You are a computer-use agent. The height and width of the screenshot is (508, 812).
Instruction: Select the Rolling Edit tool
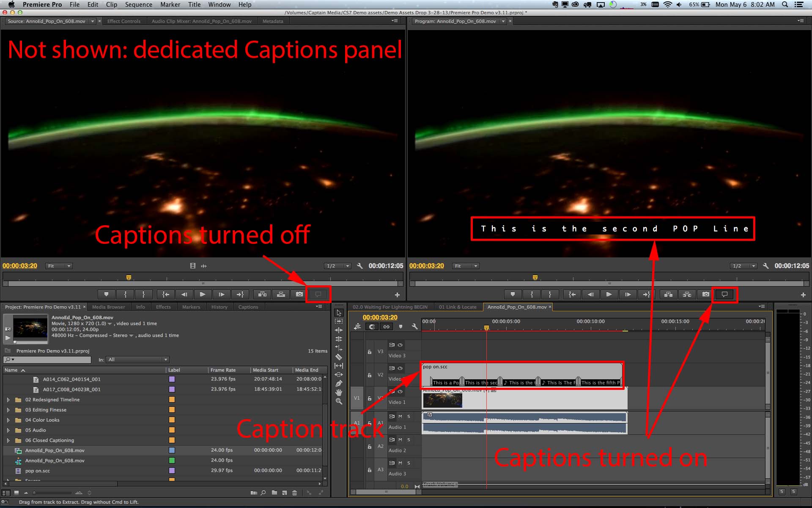coord(339,339)
